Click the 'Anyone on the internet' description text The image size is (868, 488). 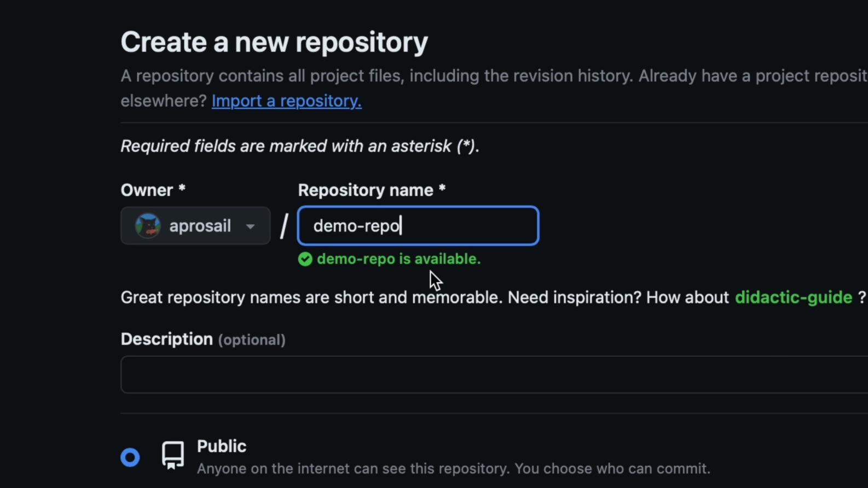pos(453,469)
